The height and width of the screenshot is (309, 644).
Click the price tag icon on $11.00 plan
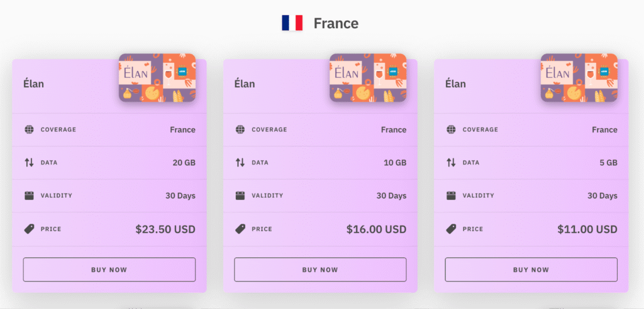451,229
